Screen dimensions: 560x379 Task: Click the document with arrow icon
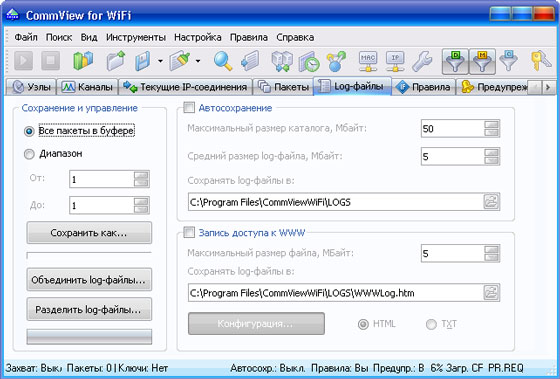(250, 60)
